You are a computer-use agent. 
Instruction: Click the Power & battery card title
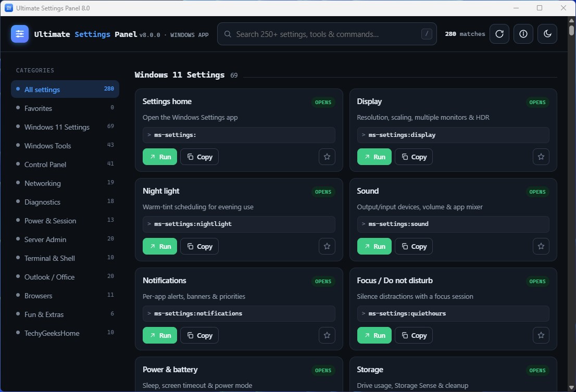tap(170, 369)
